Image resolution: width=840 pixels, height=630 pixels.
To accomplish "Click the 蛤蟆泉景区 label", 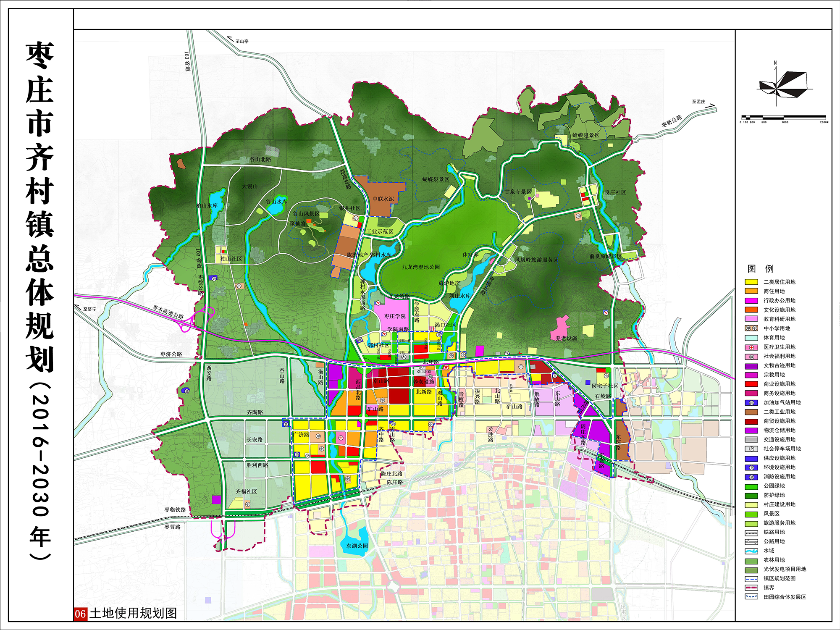I will point(586,135).
